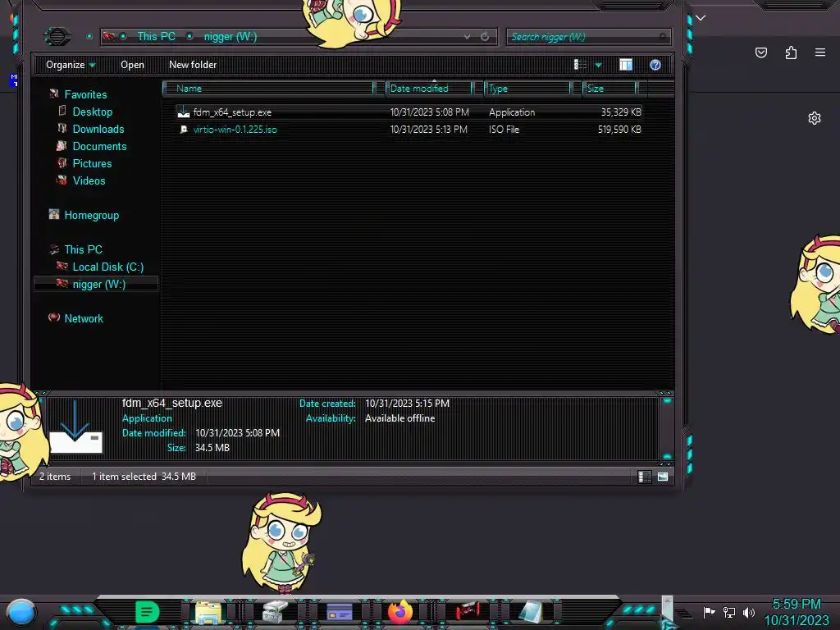This screenshot has height=630, width=840.
Task: Select Homegroup in the navigation pane
Action: point(92,215)
